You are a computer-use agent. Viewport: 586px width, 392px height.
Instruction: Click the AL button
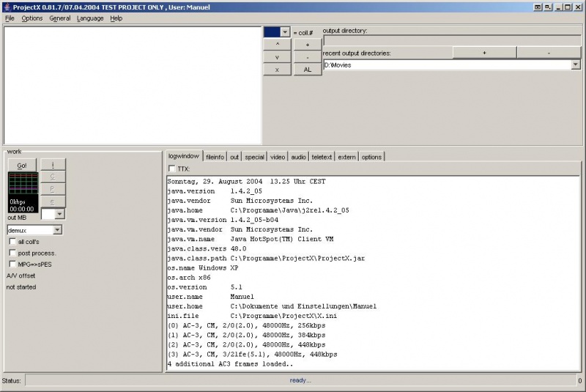(308, 70)
